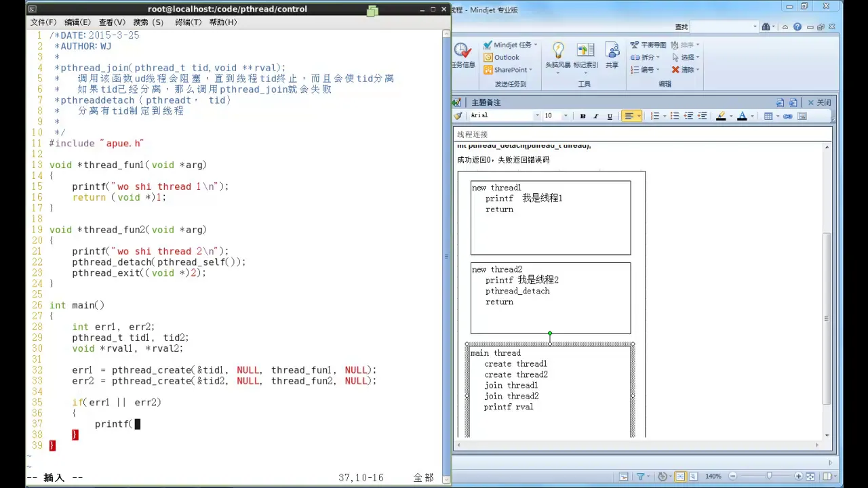The width and height of the screenshot is (868, 488).
Task: Toggle Gantt view icon in status bar
Action: (624, 476)
